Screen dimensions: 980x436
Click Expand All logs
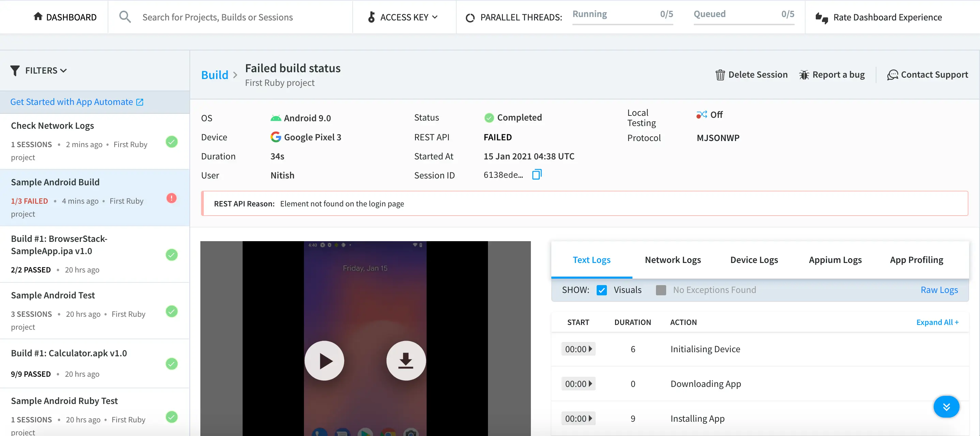pos(937,322)
